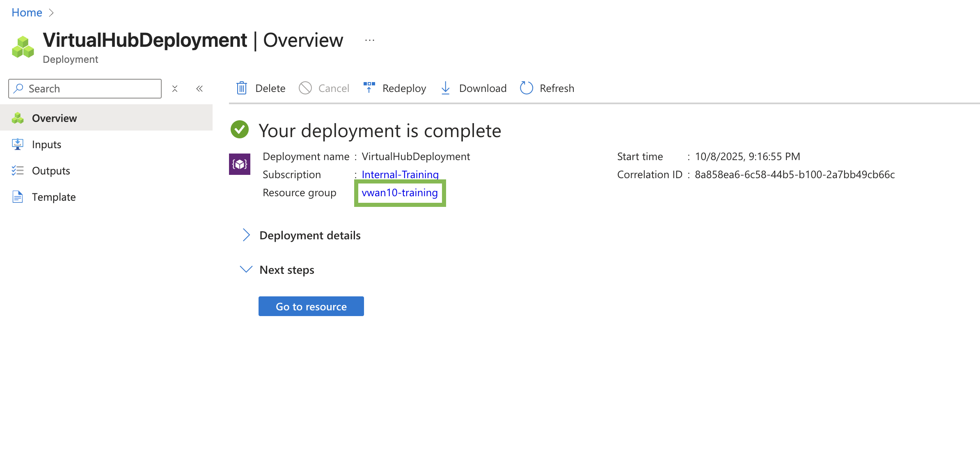Viewport: 980px width, 454px height.
Task: Open the Internal-Training subscription link
Action: 400,174
